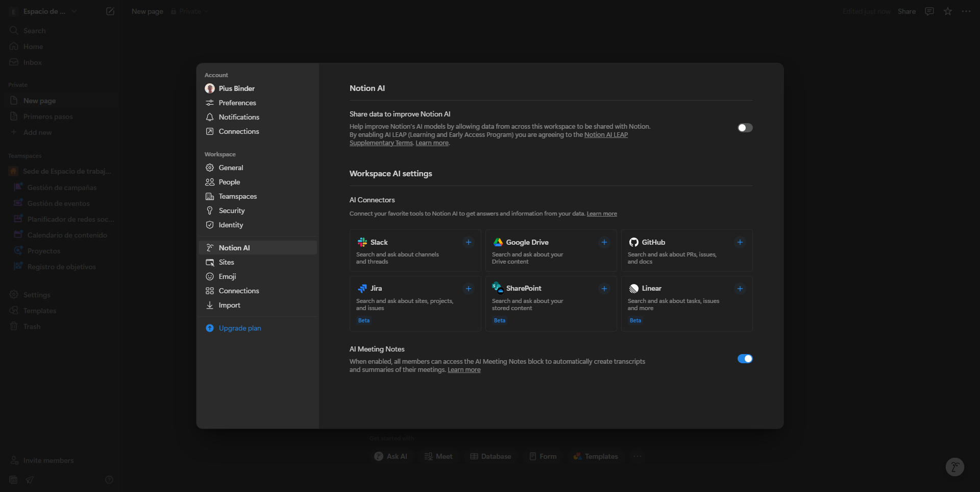980x492 pixels.
Task: Open Identity settings
Action: point(258,225)
